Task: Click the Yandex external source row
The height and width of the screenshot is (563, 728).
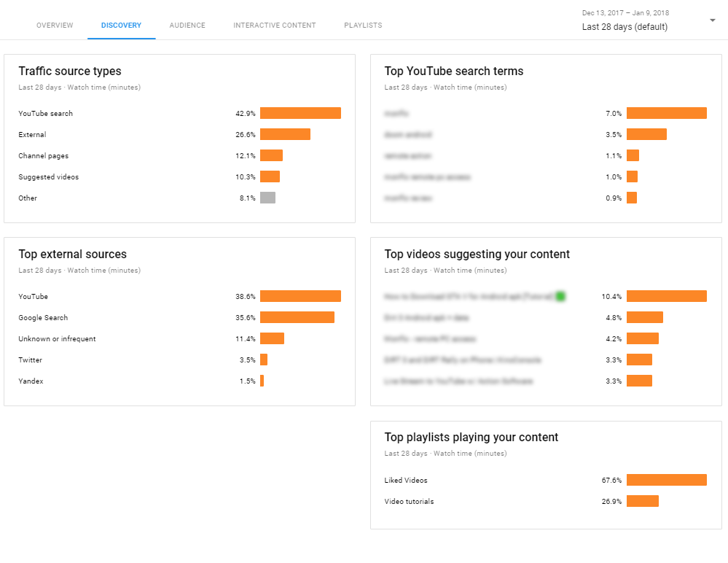Action: tap(179, 381)
